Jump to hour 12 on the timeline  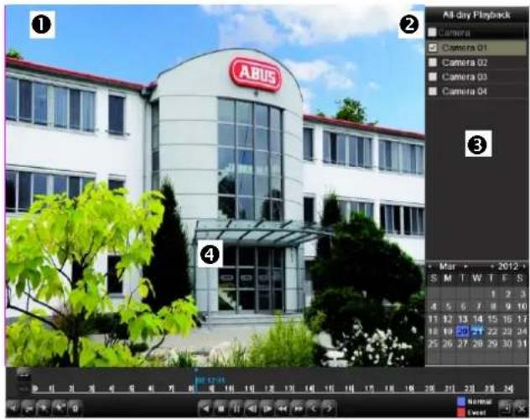(269, 389)
